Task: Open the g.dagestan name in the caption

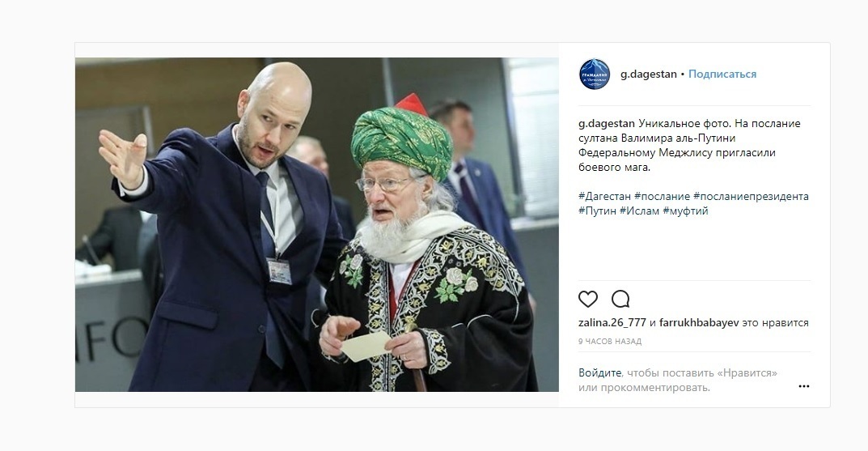Action: [607, 124]
